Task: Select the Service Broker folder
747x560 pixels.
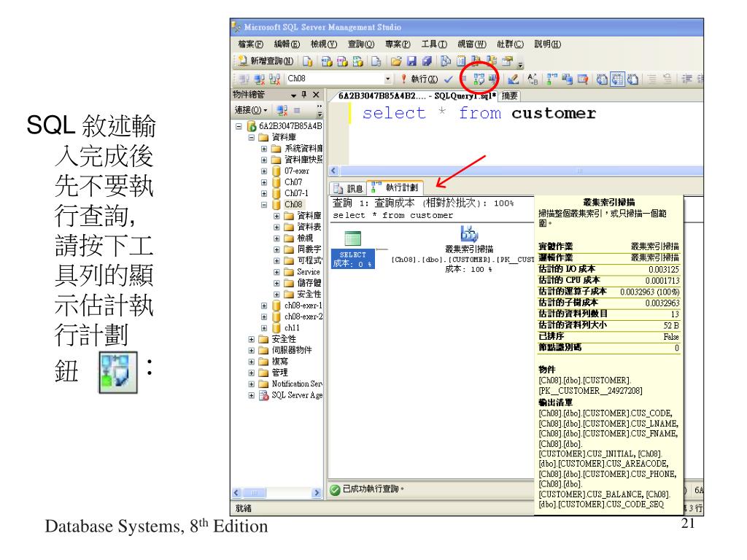Action: coord(309,272)
